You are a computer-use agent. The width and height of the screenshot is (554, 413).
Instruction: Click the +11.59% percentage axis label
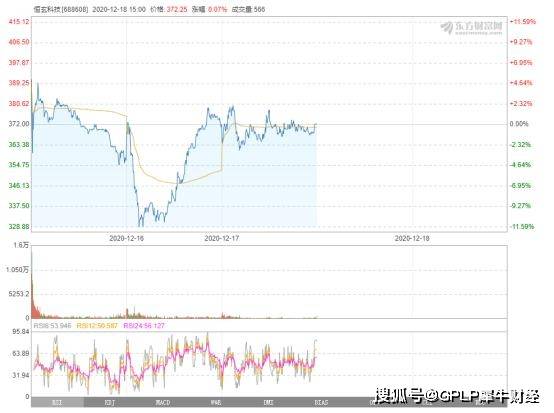(523, 22)
